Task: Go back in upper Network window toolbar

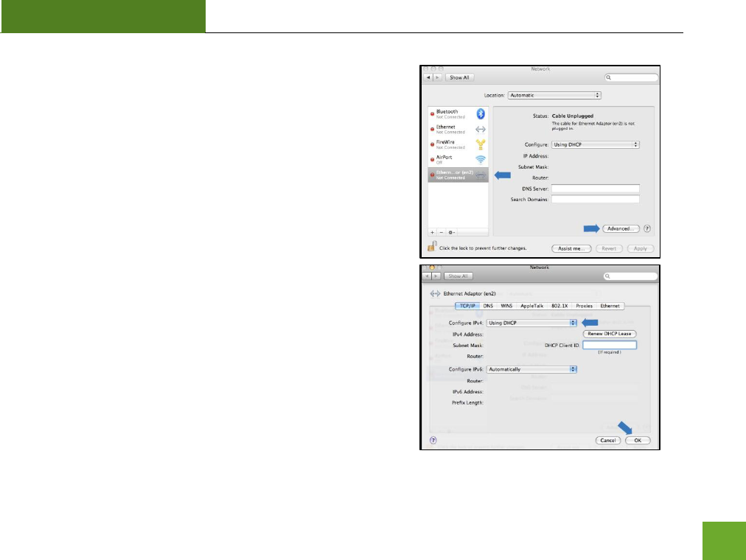Action: 428,77
